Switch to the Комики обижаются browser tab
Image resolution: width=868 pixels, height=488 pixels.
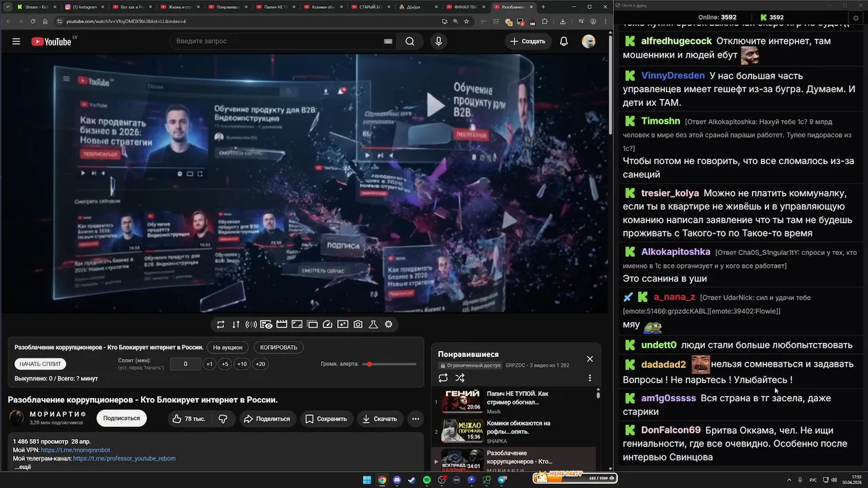click(x=324, y=7)
